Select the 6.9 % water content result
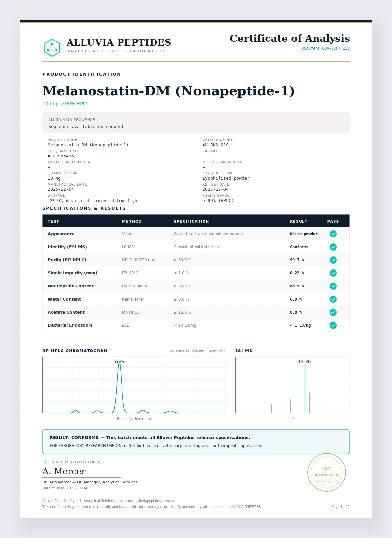Viewport: 392px width, 538px height. point(296,299)
